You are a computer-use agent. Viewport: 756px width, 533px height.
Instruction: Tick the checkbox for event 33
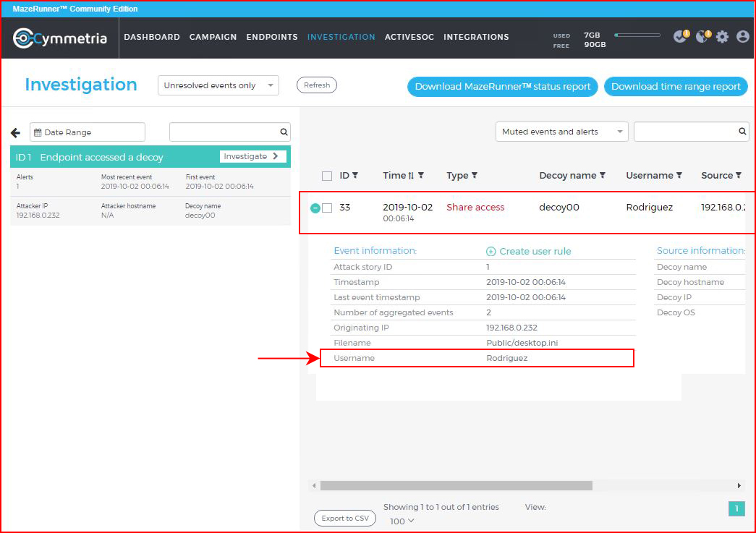(x=327, y=208)
